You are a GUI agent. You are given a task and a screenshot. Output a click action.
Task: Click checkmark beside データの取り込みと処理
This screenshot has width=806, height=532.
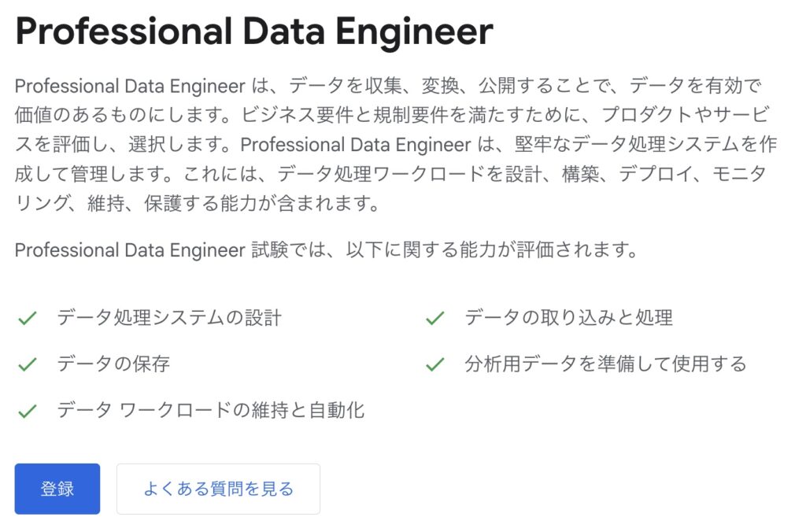[x=434, y=318]
